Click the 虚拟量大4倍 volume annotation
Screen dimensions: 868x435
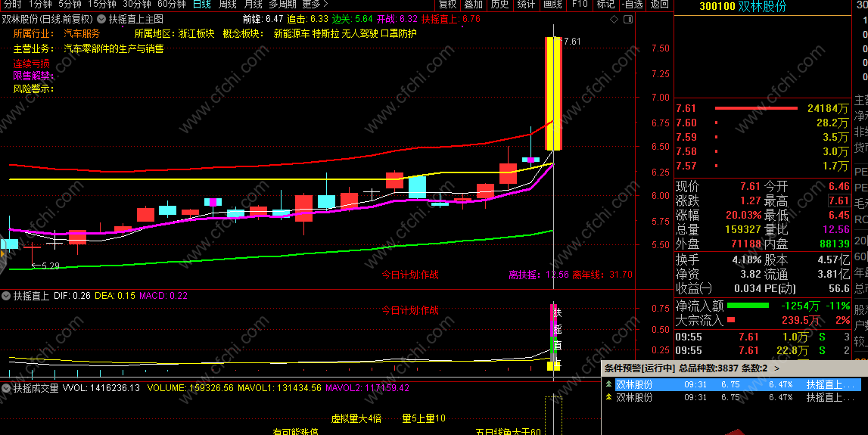356,418
